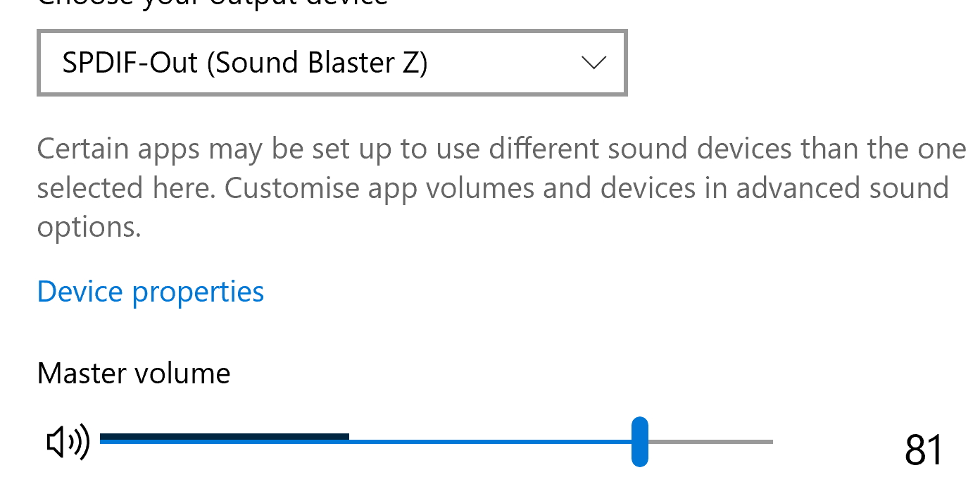This screenshot has height=482, width=980.
Task: Click the slider track just after the speaker icon
Action: click(106, 440)
